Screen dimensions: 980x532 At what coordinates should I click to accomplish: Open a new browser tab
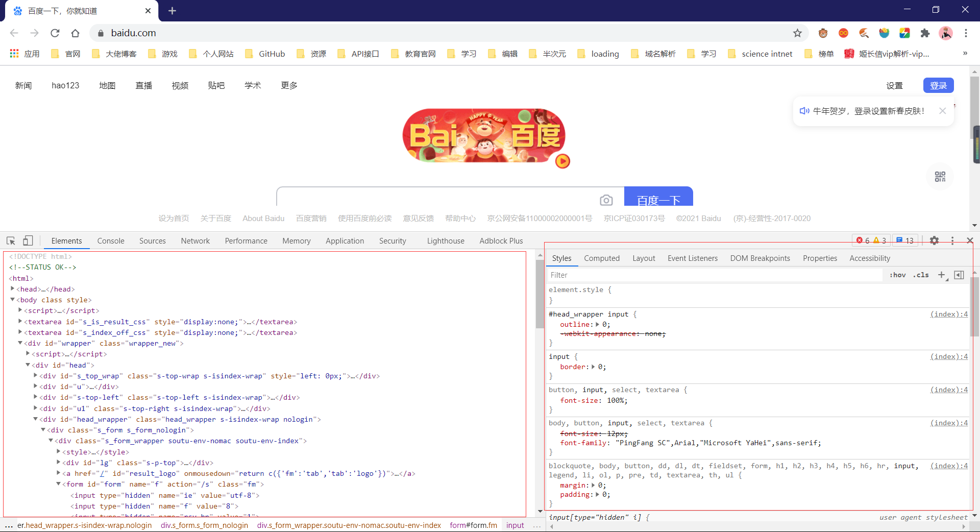coord(172,11)
